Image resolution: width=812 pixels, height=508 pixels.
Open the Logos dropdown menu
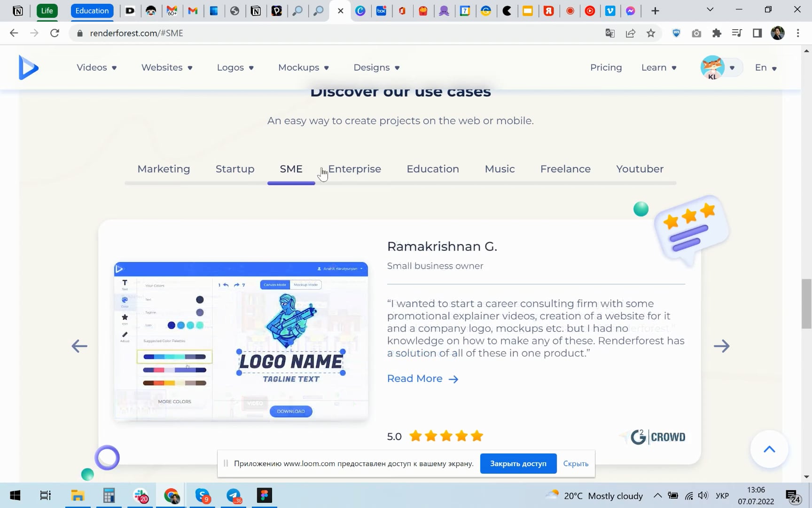(235, 67)
